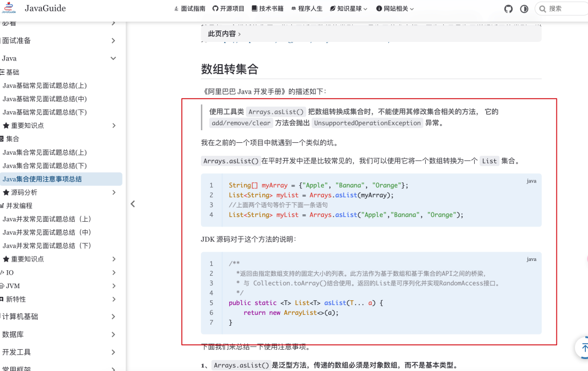The image size is (588, 371).
Task: Open 面试指南 in top navigation
Action: pos(190,9)
